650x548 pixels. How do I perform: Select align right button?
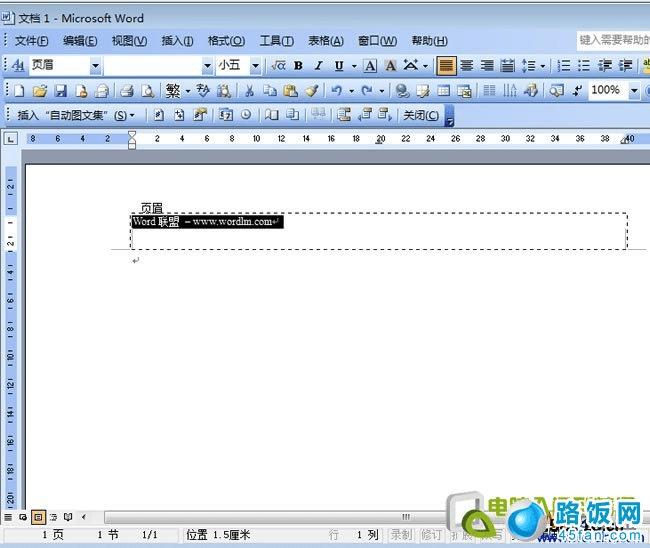coord(487,66)
